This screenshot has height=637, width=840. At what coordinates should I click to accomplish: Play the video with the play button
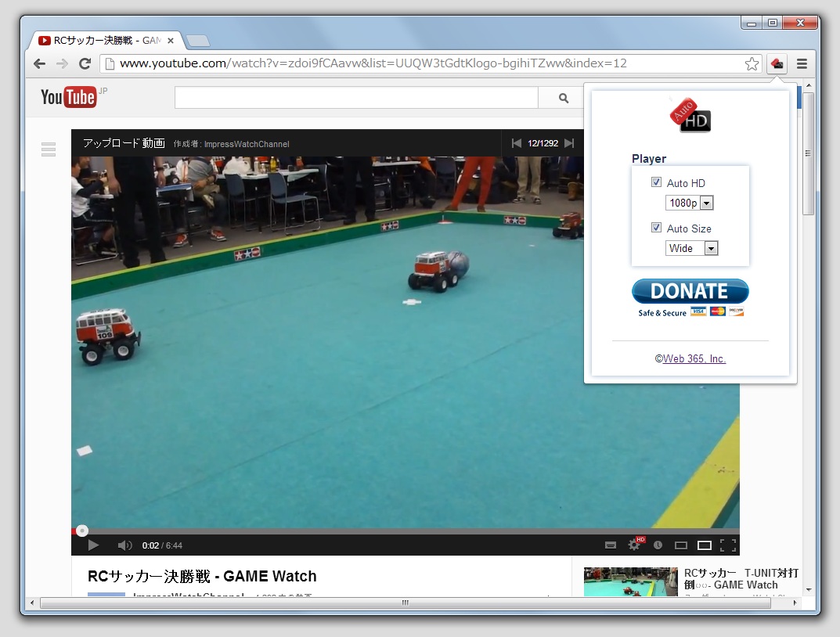coord(92,545)
